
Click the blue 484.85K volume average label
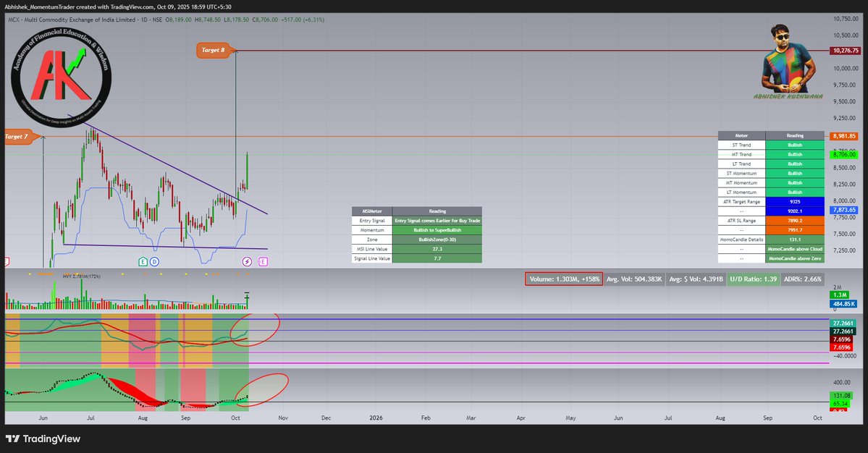pyautogui.click(x=843, y=304)
